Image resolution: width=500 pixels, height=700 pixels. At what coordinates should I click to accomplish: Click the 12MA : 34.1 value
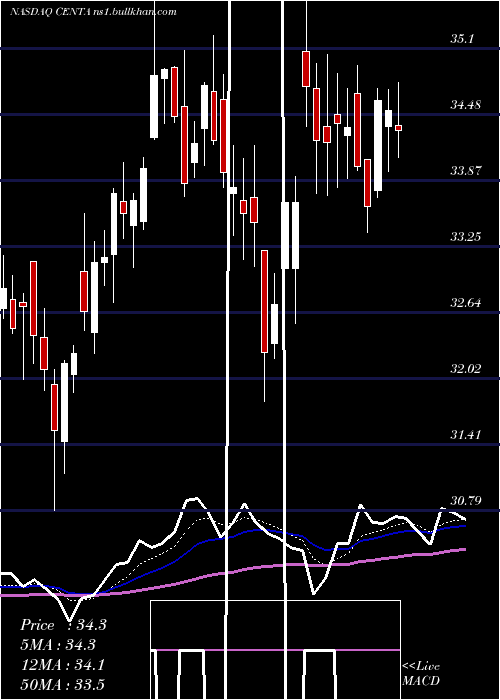(x=62, y=665)
